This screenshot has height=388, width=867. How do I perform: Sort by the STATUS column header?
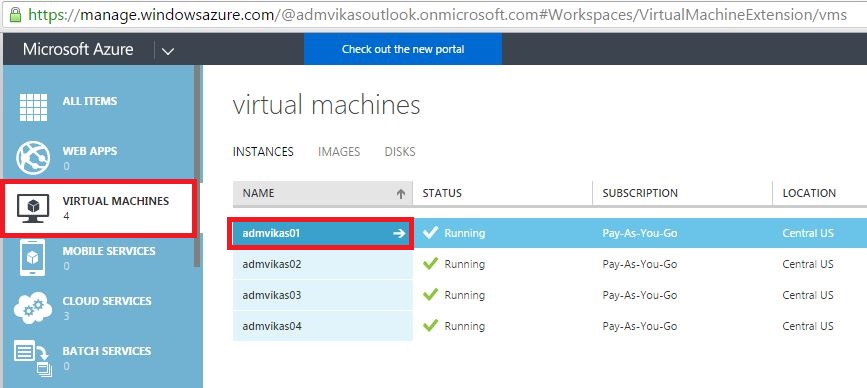442,193
